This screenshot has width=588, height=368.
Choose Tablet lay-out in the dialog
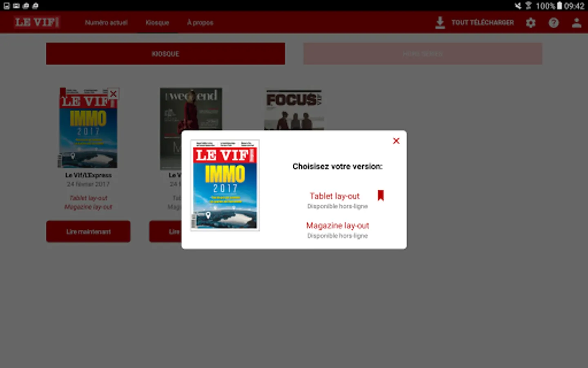[335, 196]
